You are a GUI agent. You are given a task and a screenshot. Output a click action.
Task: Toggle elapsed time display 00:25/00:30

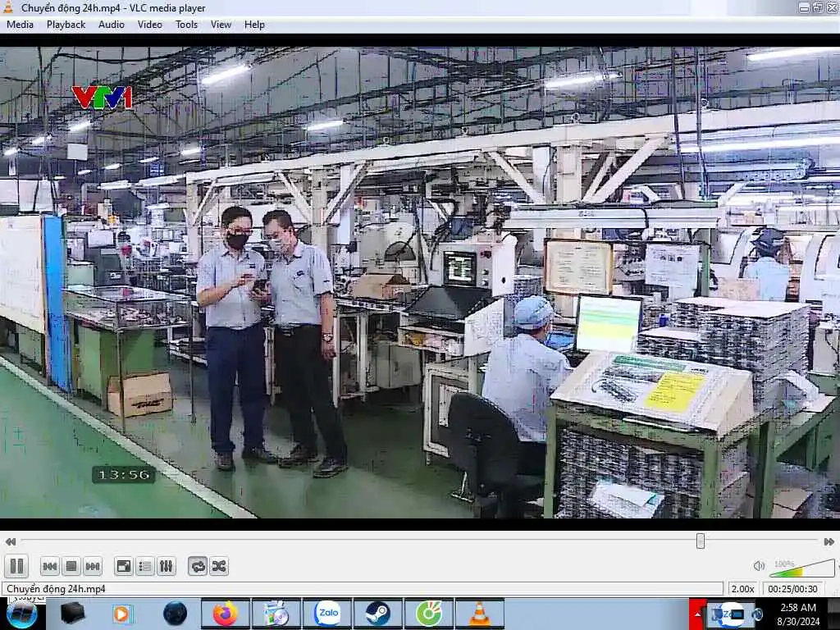[x=793, y=589]
